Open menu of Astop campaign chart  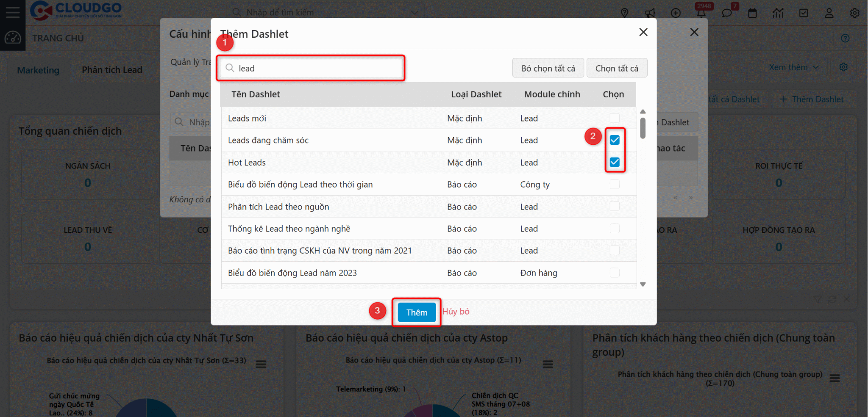point(548,364)
